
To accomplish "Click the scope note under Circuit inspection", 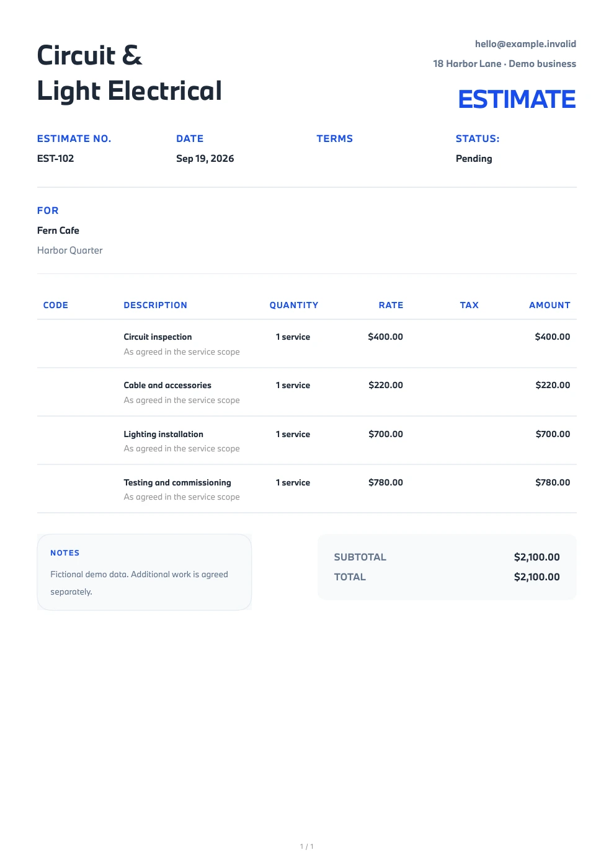I will click(182, 352).
